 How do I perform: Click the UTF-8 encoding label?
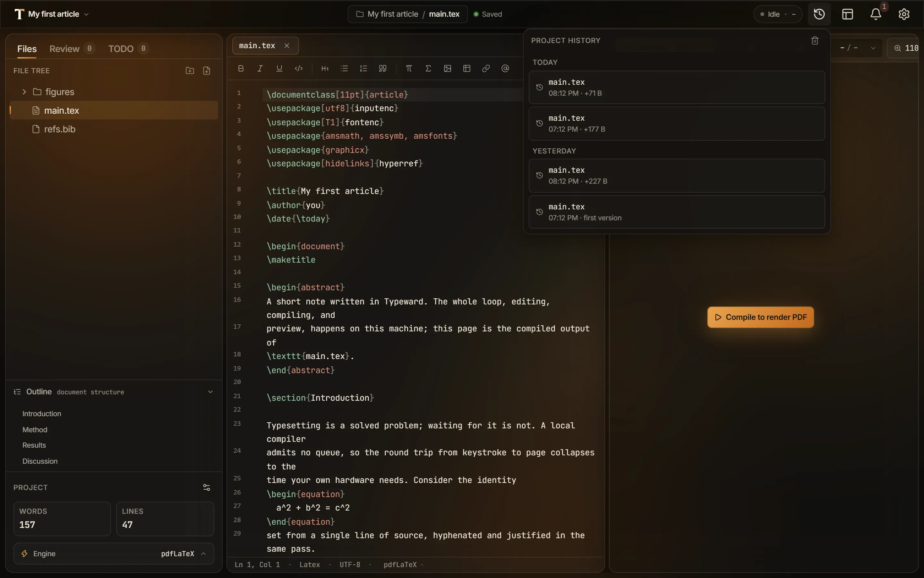(350, 565)
